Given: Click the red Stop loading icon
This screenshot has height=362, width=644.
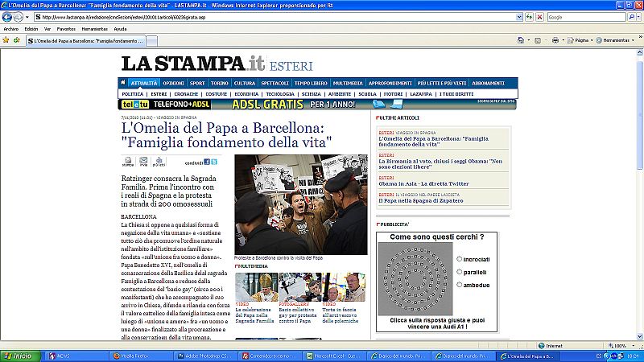Looking at the screenshot, I should 539,17.
